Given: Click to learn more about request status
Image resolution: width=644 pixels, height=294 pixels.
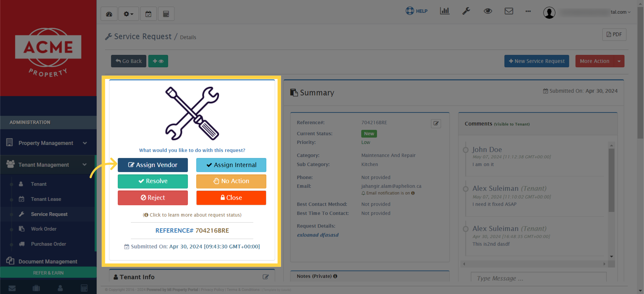Looking at the screenshot, I should coord(192,215).
